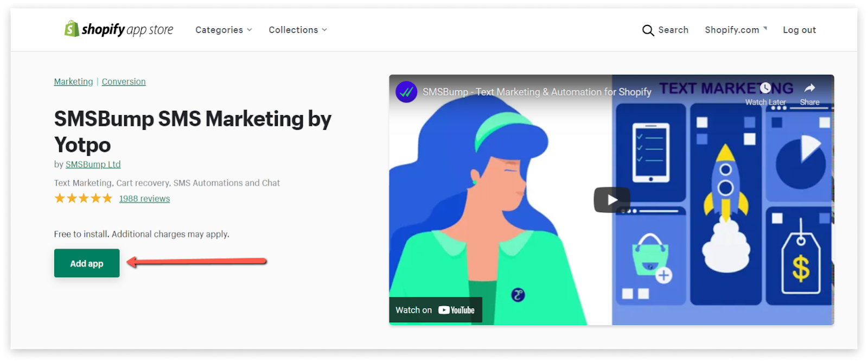Image resolution: width=868 pixels, height=362 pixels.
Task: Click the Shopify app store logo
Action: (x=119, y=29)
